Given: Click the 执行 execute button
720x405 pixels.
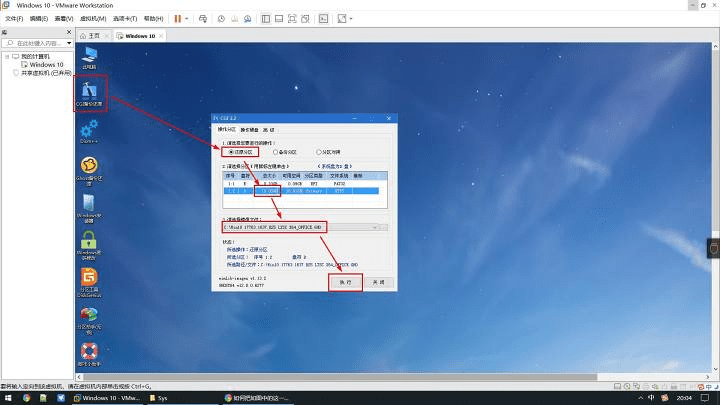Looking at the screenshot, I should (345, 283).
